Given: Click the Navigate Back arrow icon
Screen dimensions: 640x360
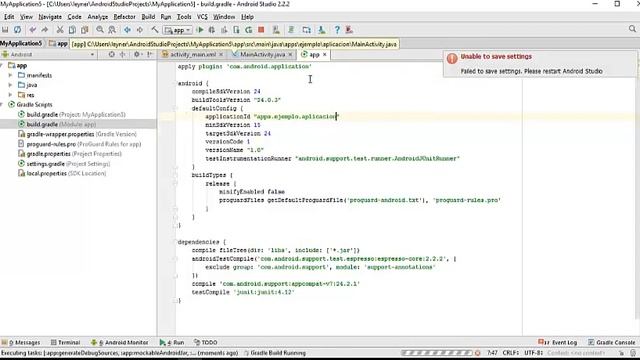Looking at the screenshot, I should click(x=127, y=30).
